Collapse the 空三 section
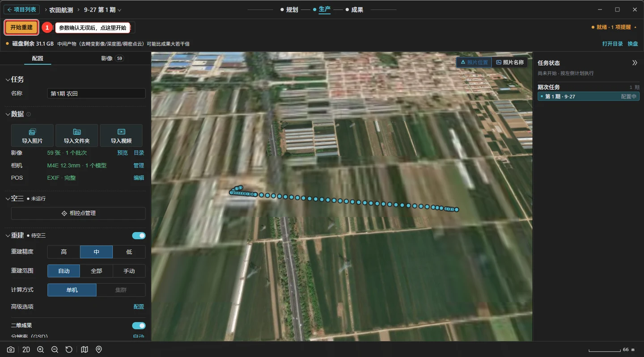Image resolution: width=644 pixels, height=357 pixels. pos(8,198)
